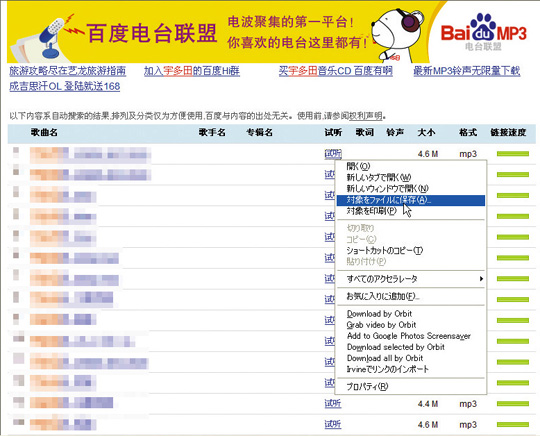Viewport: 540px width, 436px height.
Task: Click the 铃声 column header
Action: (395, 133)
